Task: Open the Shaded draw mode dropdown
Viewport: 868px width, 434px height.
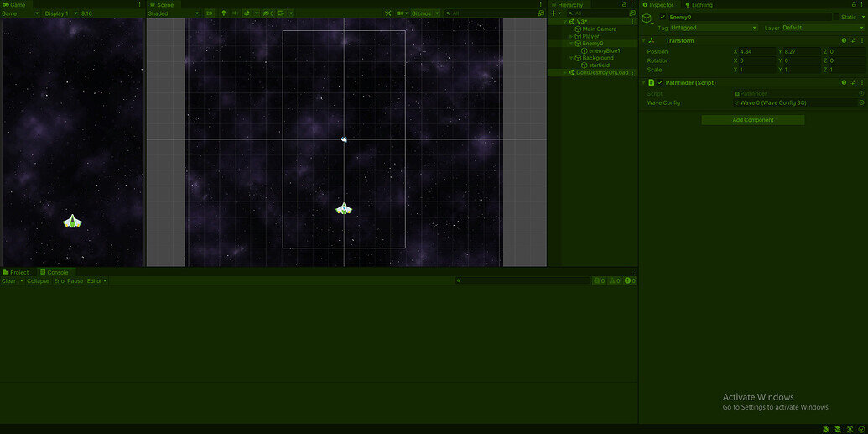Action: [x=174, y=13]
